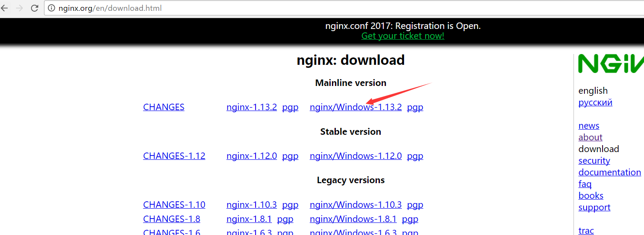The image size is (644, 235).
Task: Open the 'Get your ticket now!' link
Action: pyautogui.click(x=403, y=36)
